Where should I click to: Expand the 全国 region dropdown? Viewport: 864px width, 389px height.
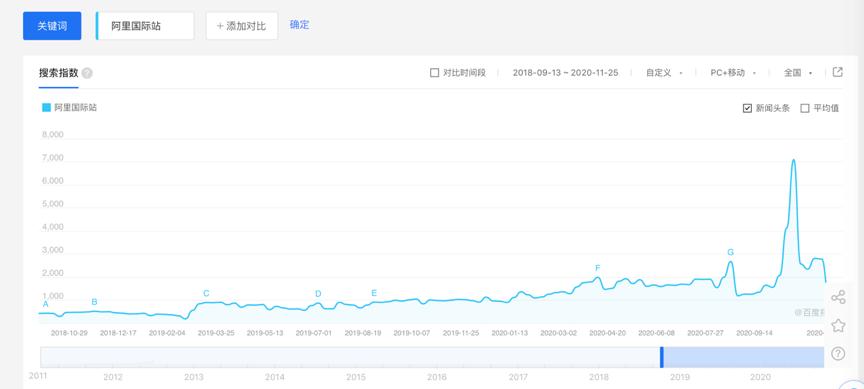(x=798, y=73)
